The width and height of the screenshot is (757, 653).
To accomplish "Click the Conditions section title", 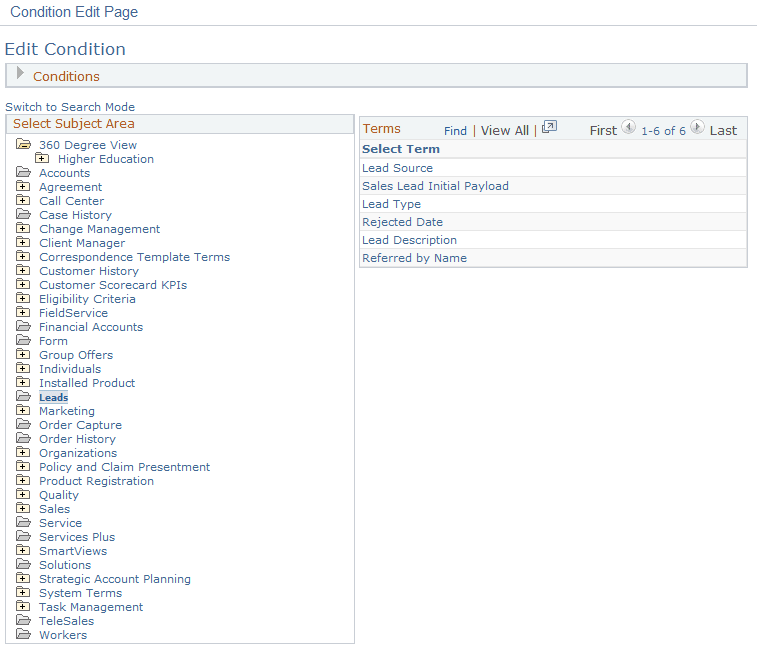I will [66, 76].
